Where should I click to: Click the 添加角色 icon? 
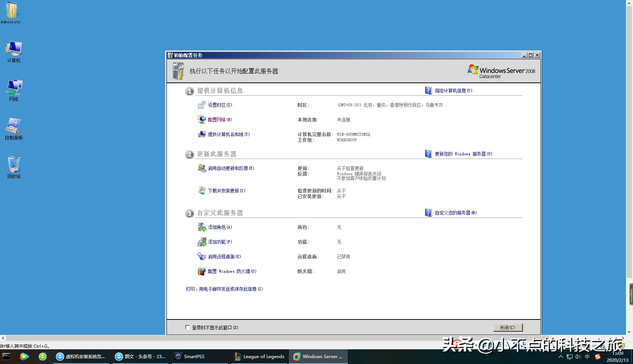point(202,227)
